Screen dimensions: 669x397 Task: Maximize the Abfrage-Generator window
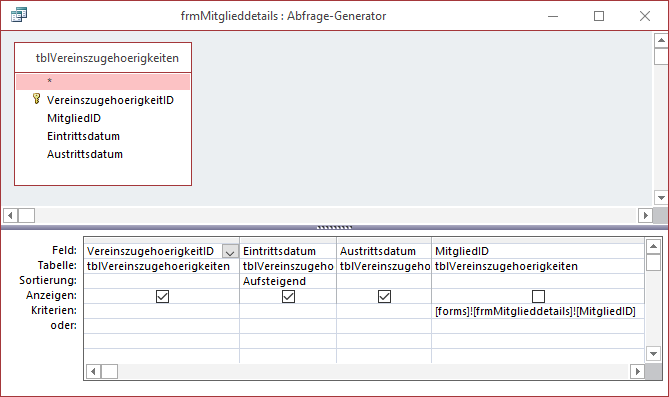tap(599, 16)
